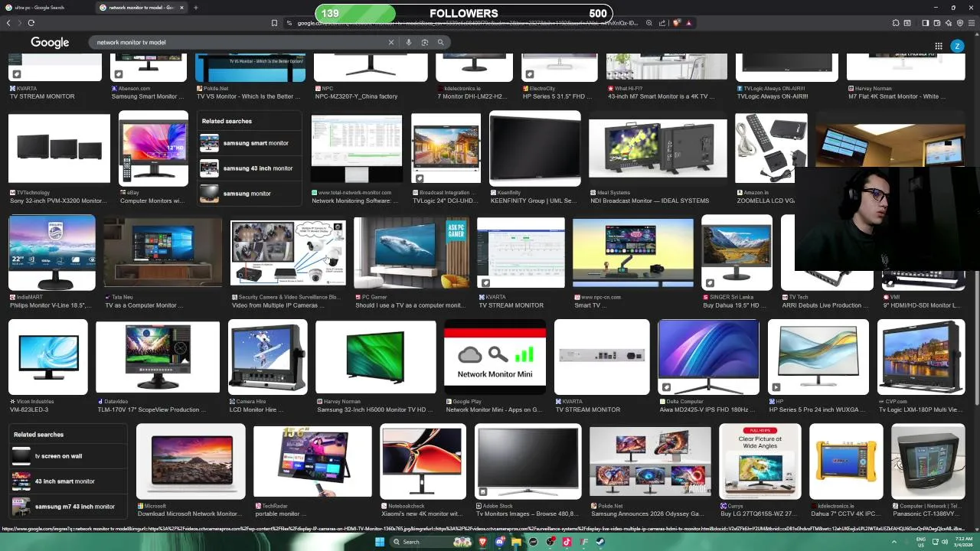The width and height of the screenshot is (980, 551).
Task: Go back with browser back arrow
Action: click(x=8, y=23)
